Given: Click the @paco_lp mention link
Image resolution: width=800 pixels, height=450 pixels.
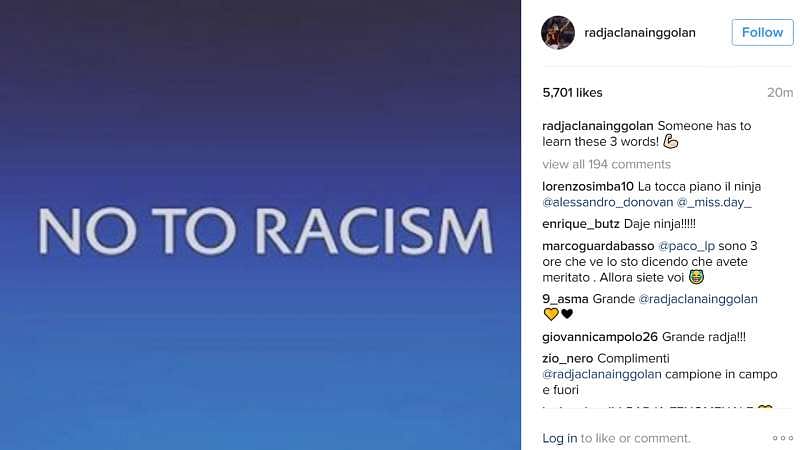Looking at the screenshot, I should click(x=686, y=246).
